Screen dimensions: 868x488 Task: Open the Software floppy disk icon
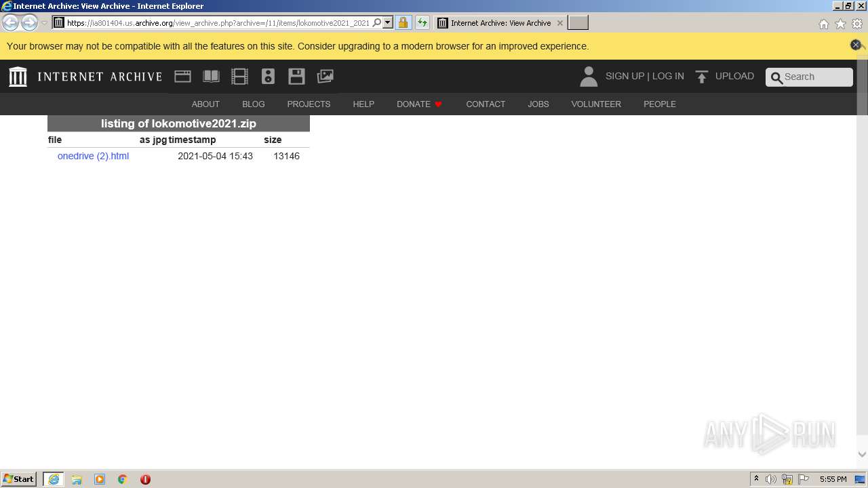[x=296, y=77]
